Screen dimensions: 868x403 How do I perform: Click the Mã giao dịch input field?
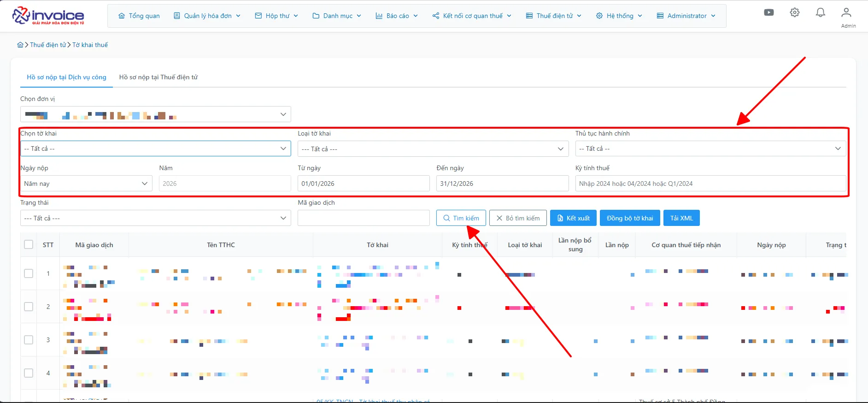click(364, 218)
